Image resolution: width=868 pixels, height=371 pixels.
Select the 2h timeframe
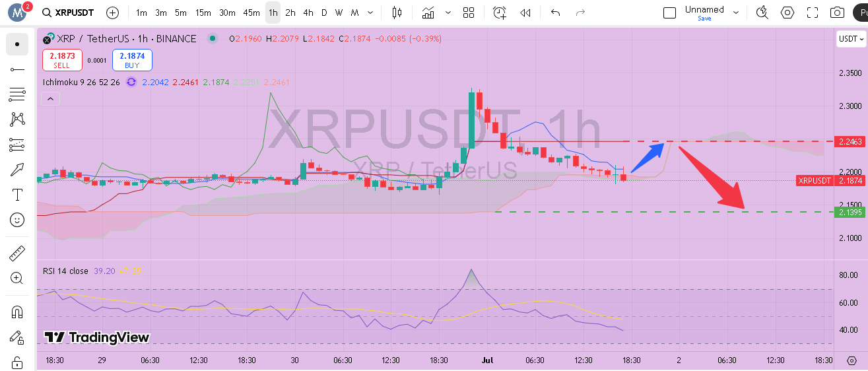pyautogui.click(x=290, y=13)
